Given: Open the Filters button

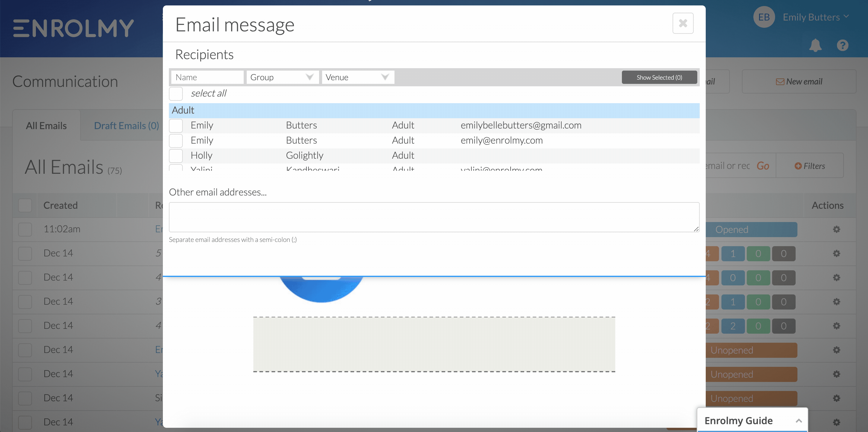Looking at the screenshot, I should click(x=810, y=166).
